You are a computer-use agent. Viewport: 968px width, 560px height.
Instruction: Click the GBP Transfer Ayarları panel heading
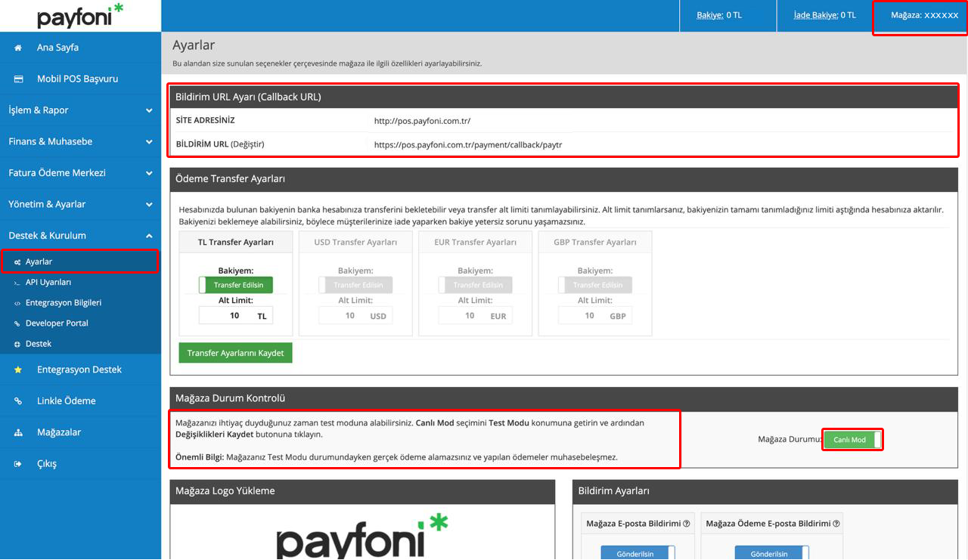[595, 243]
